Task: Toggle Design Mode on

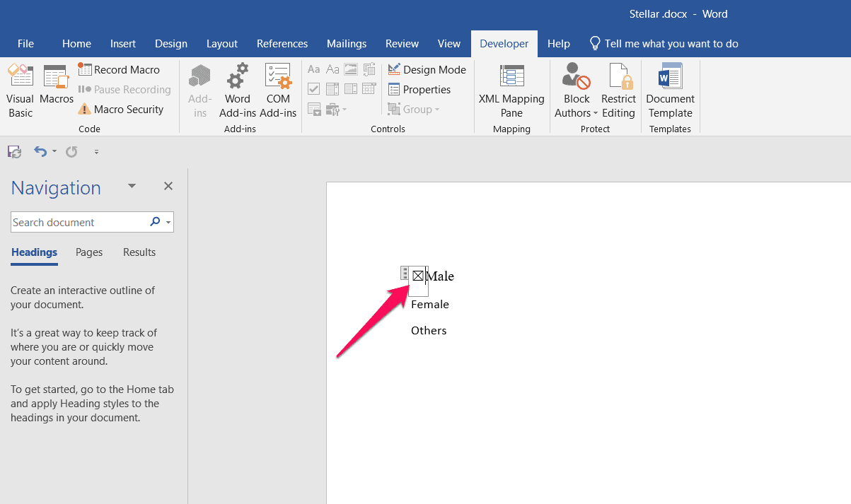Action: coord(427,69)
